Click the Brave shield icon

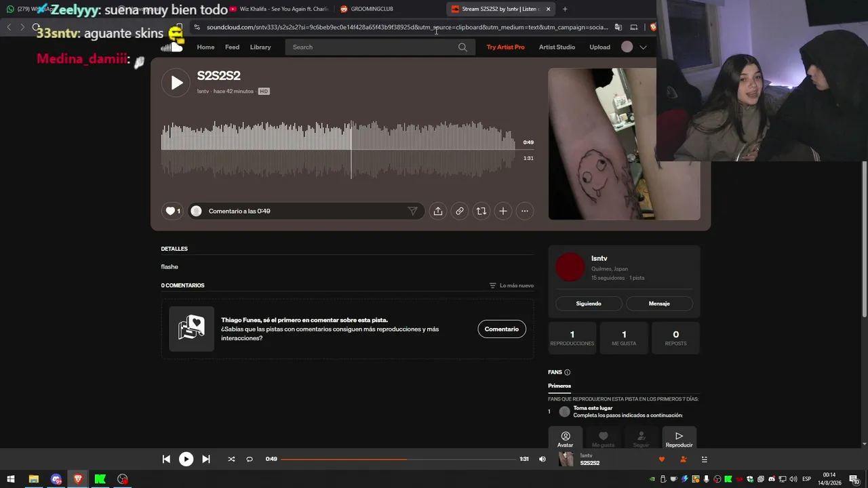(652, 27)
